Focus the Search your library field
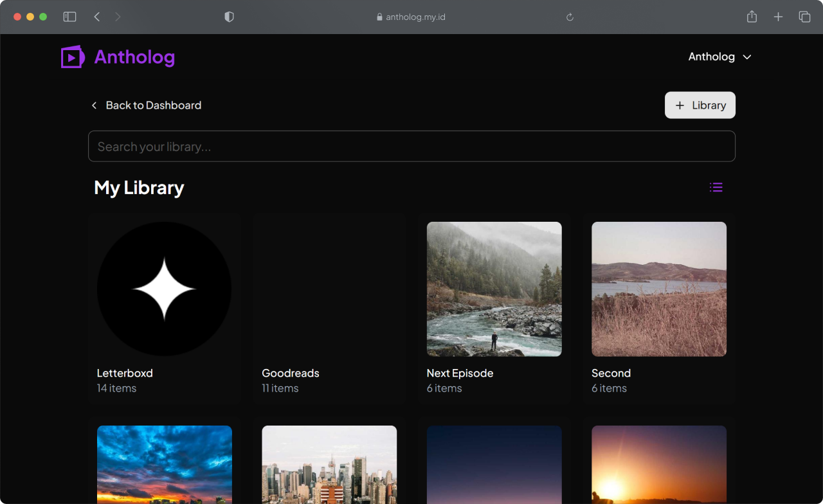 pyautogui.click(x=411, y=147)
